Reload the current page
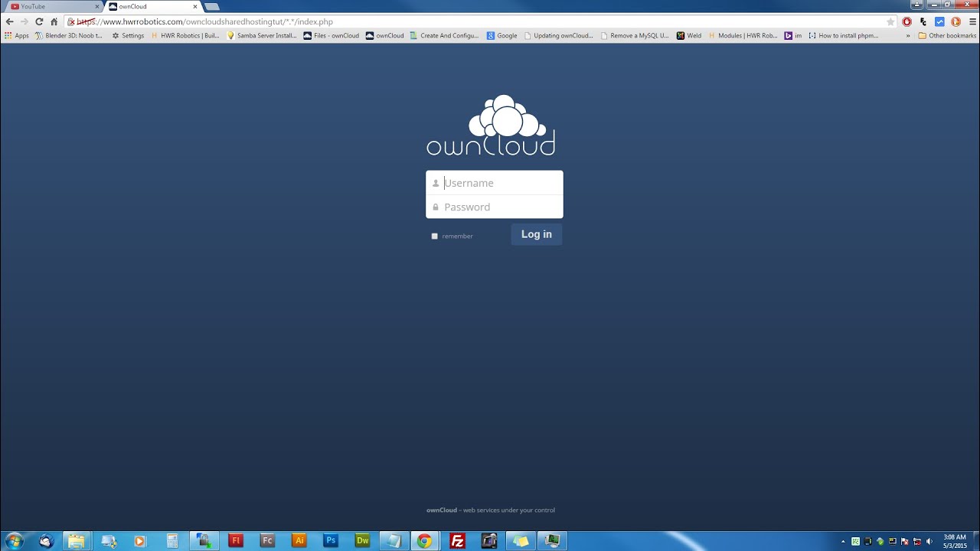This screenshot has height=551, width=980. click(39, 21)
